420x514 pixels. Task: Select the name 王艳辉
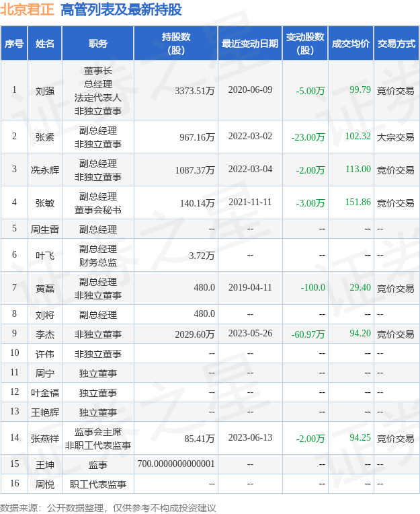[x=45, y=412]
